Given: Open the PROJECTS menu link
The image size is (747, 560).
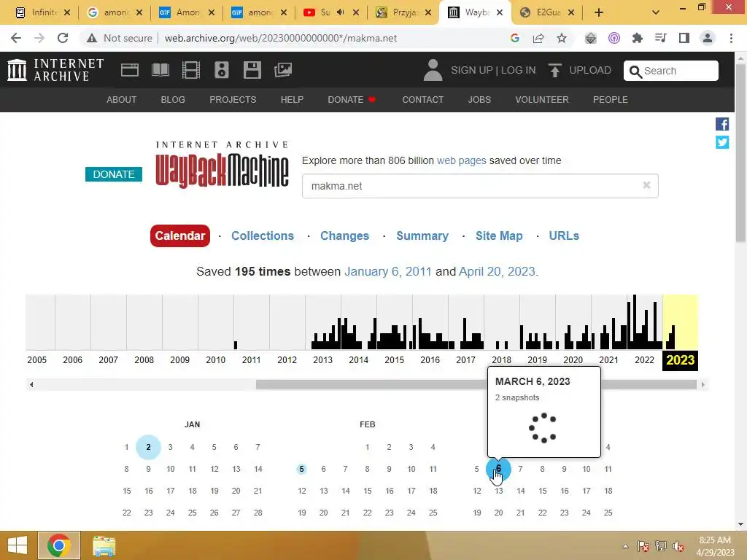Looking at the screenshot, I should coord(233,99).
